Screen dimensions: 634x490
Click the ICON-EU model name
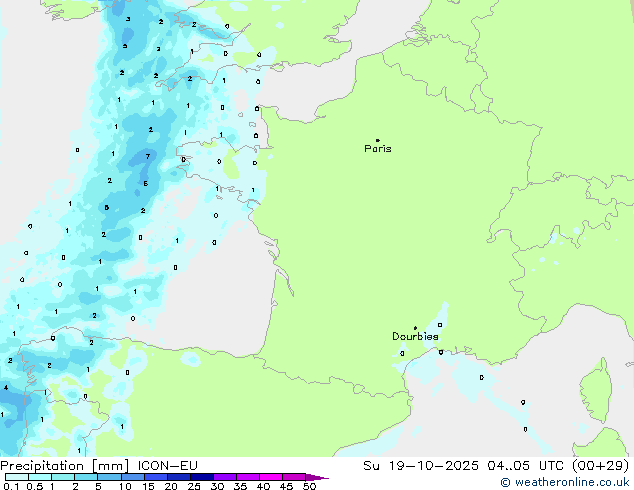click(167, 465)
